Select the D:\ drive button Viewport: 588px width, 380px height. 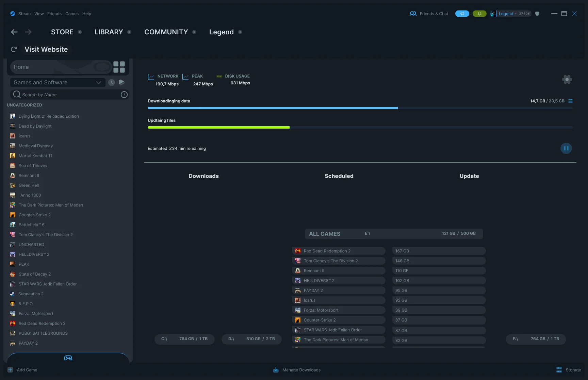coord(251,339)
